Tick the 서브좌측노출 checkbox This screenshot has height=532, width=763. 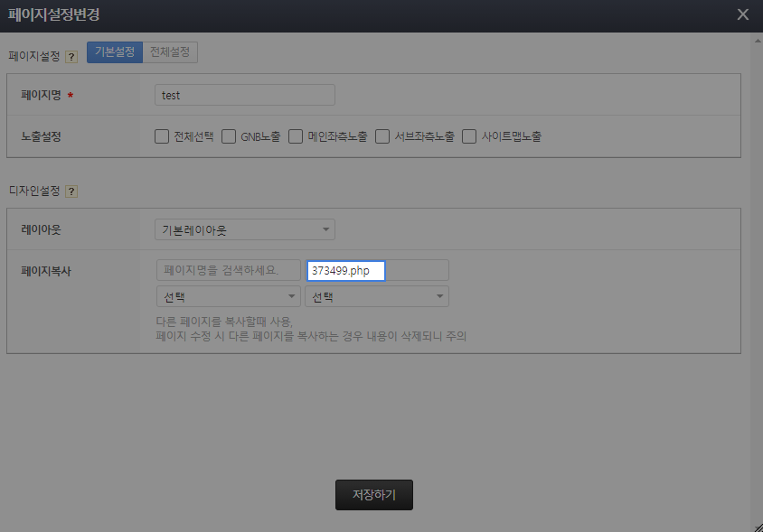tap(382, 137)
